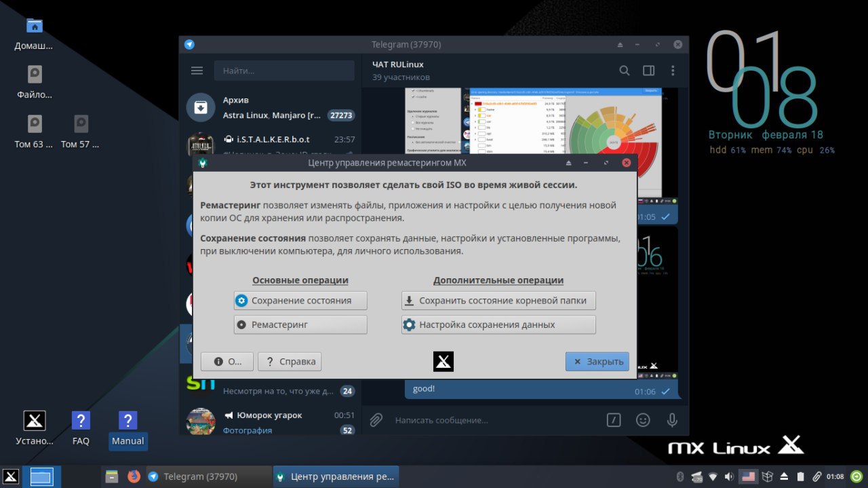Screen dimensions: 868x488
Task: Open the Telegram hamburger menu
Action: point(197,71)
